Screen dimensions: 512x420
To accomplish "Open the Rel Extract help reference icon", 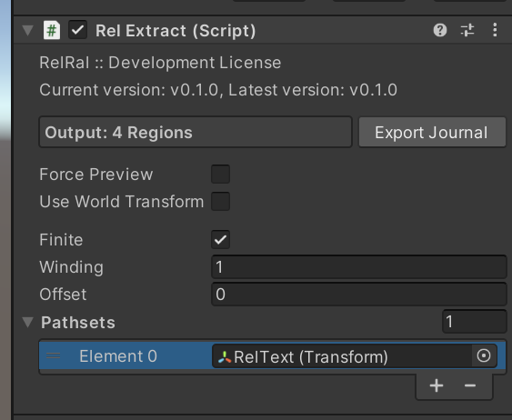I will click(x=440, y=30).
